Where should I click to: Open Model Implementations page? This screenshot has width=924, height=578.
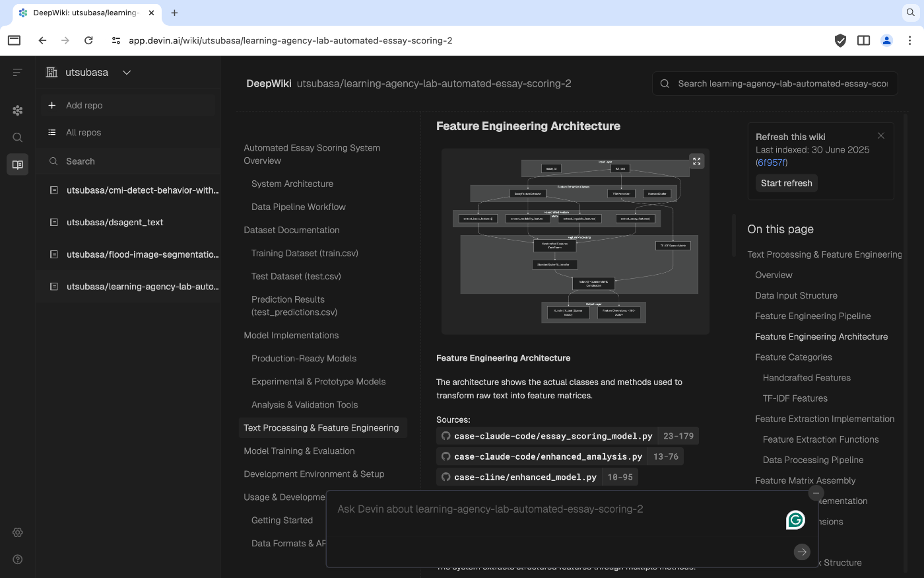[x=291, y=336]
